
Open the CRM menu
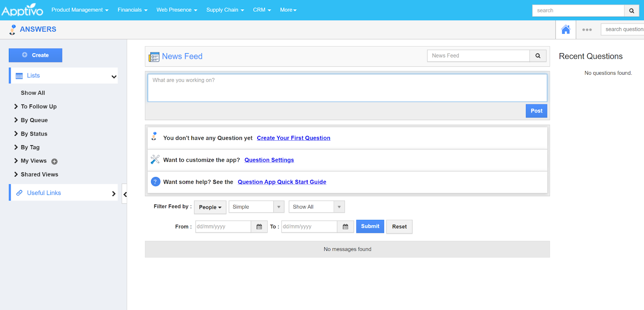click(262, 10)
